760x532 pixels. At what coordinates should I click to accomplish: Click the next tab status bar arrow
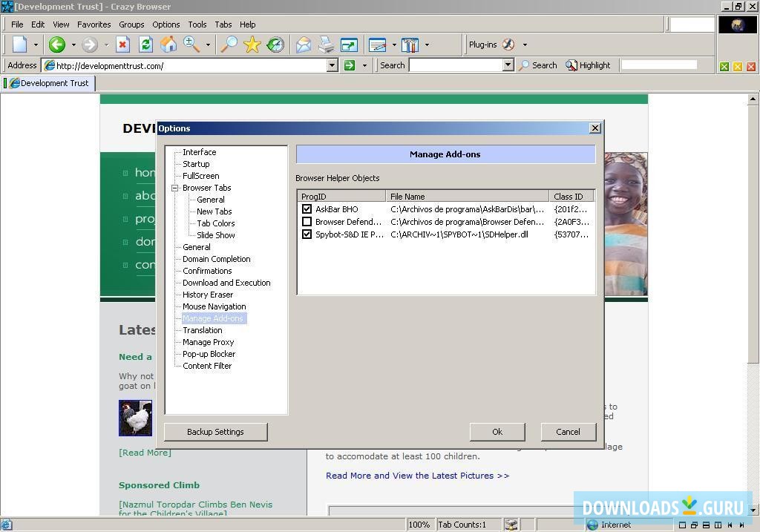741,525
